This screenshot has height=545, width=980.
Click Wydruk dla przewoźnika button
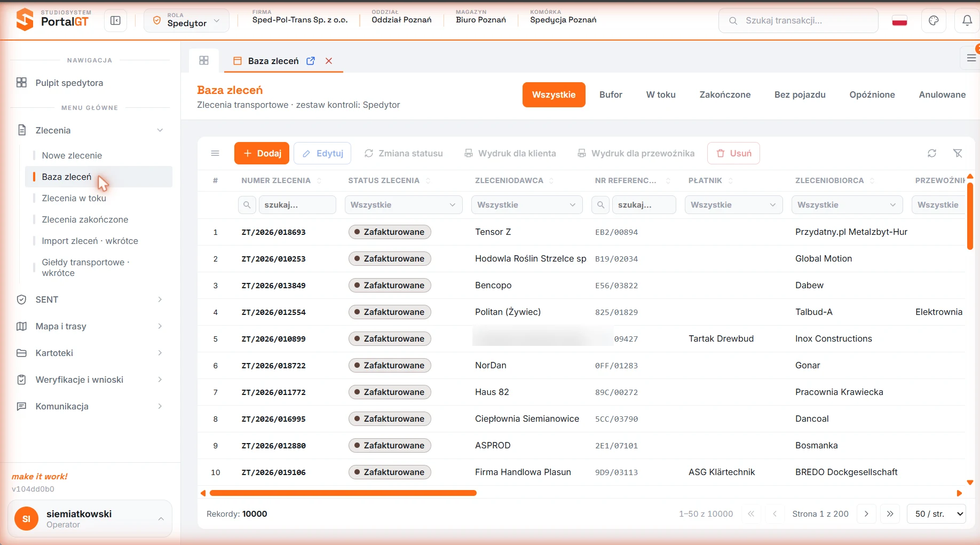pos(636,153)
